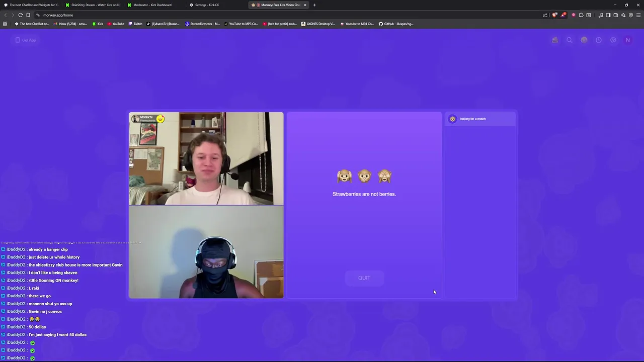644x362 pixels.
Task: Click the top video user avatar
Action: click(135, 119)
